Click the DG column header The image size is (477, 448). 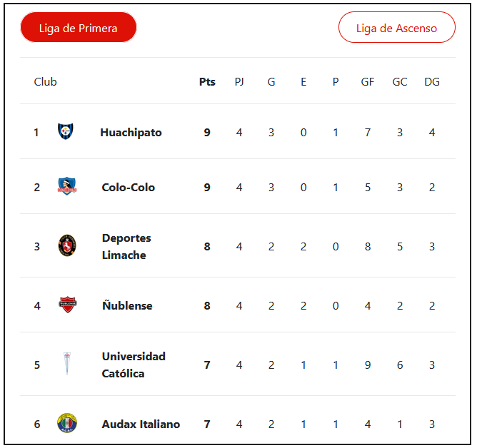point(432,81)
